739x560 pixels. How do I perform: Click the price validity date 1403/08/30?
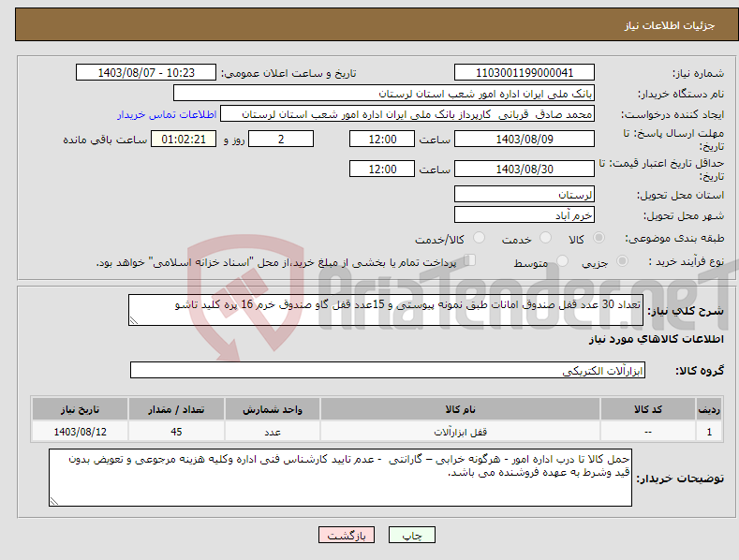tap(525, 169)
